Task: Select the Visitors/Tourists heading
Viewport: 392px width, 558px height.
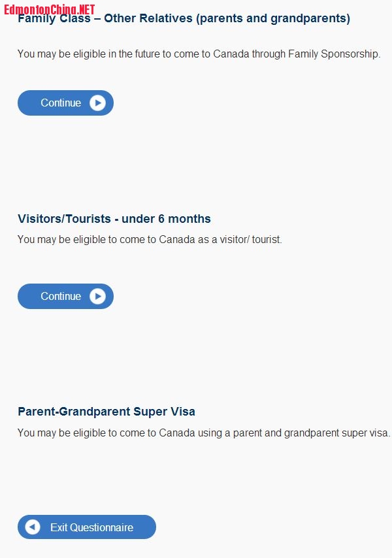Action: pos(114,219)
